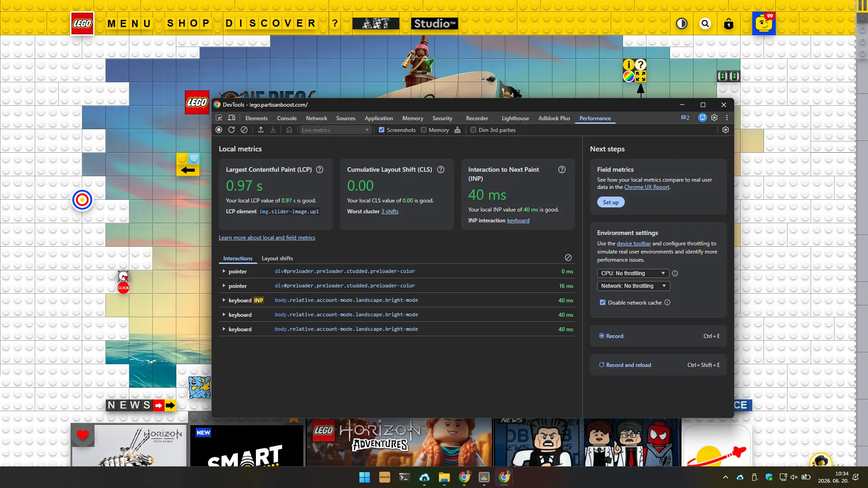Click the yellow minifigure account avatar
Image resolution: width=868 pixels, height=488 pixels.
pyautogui.click(x=764, y=23)
